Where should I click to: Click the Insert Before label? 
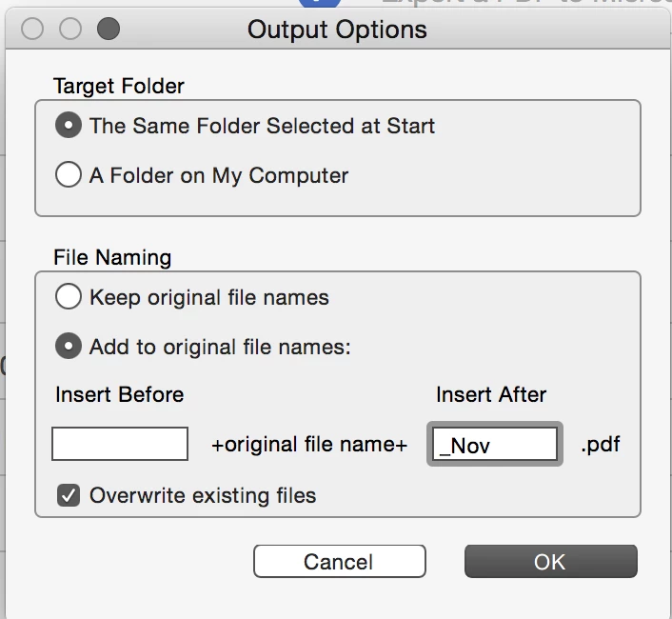pos(120,394)
